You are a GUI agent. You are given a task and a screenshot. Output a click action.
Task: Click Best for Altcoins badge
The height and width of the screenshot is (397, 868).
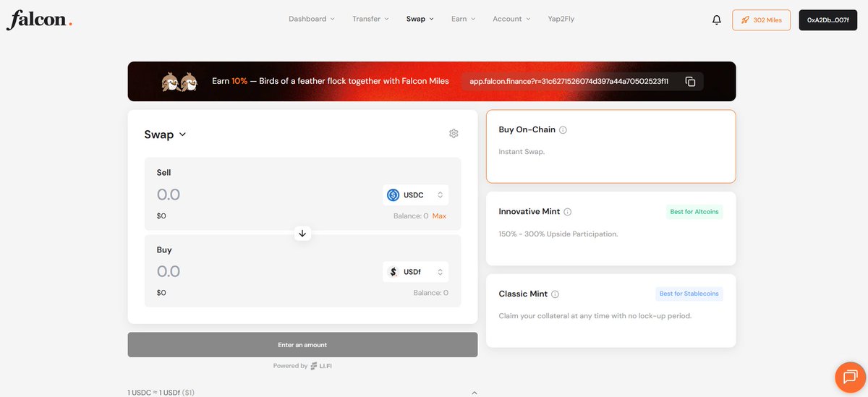pyautogui.click(x=694, y=212)
